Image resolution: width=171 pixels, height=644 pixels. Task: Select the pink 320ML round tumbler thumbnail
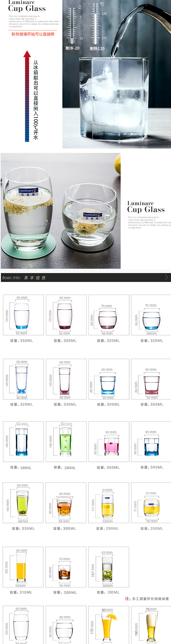pyautogui.click(x=109, y=315)
